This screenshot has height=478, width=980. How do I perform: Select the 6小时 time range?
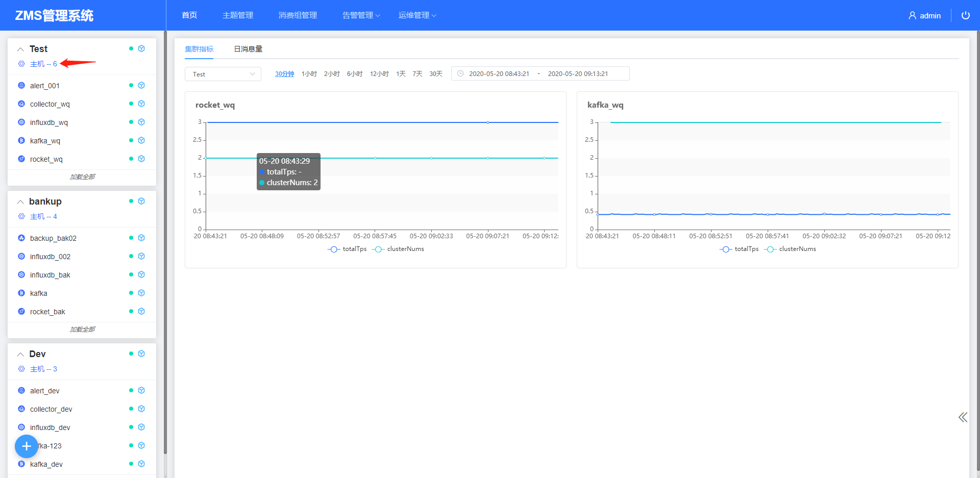tap(355, 74)
